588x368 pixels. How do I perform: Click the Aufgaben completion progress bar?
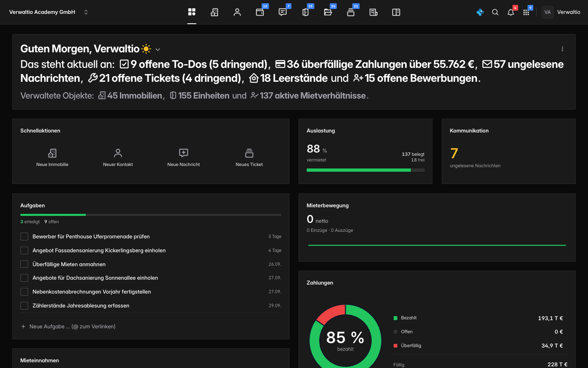[151, 215]
